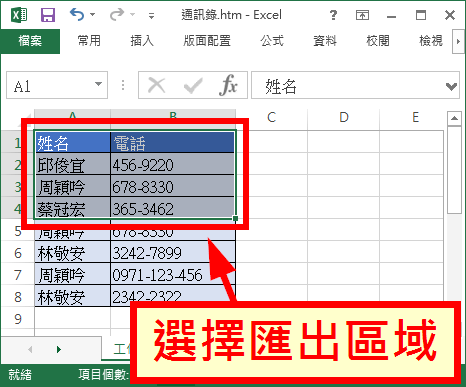This screenshot has height=387, width=466.
Task: Select cell containing 0971-123-456
Action: click(173, 275)
